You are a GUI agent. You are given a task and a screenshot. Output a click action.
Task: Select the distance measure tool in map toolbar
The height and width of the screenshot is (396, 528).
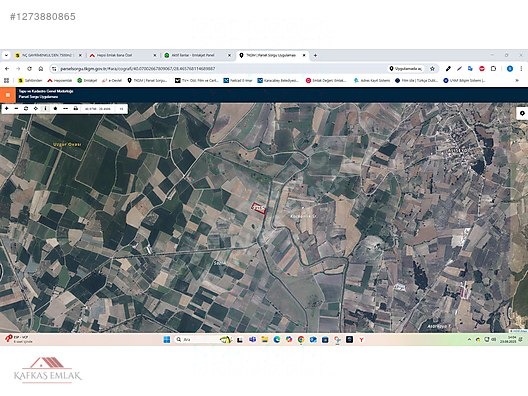point(65,109)
